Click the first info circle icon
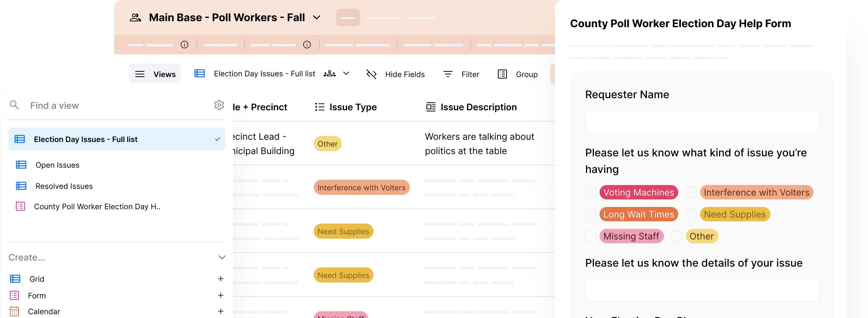This screenshot has height=318, width=868. (184, 45)
